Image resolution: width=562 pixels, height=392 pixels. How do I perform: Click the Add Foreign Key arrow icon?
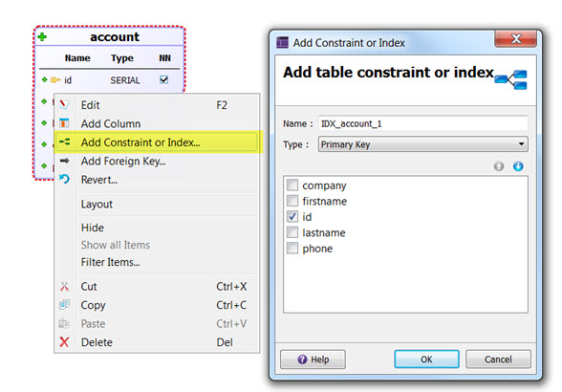[x=65, y=161]
